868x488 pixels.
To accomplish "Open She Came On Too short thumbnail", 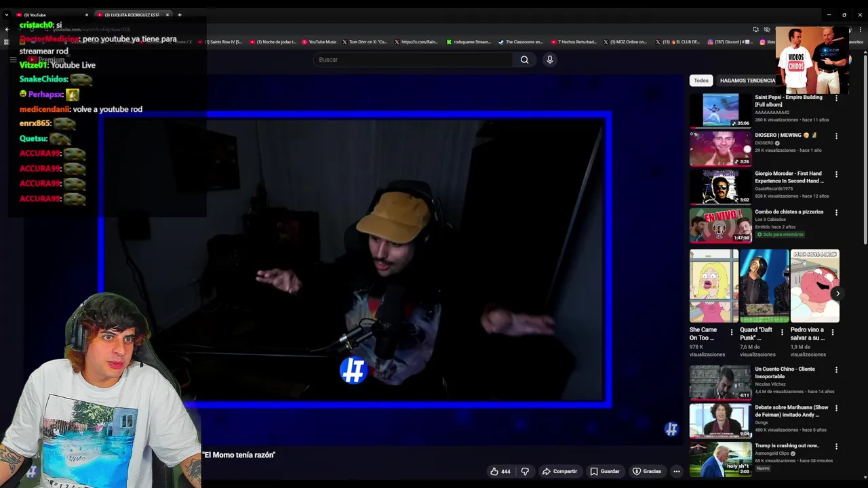I will tap(714, 286).
